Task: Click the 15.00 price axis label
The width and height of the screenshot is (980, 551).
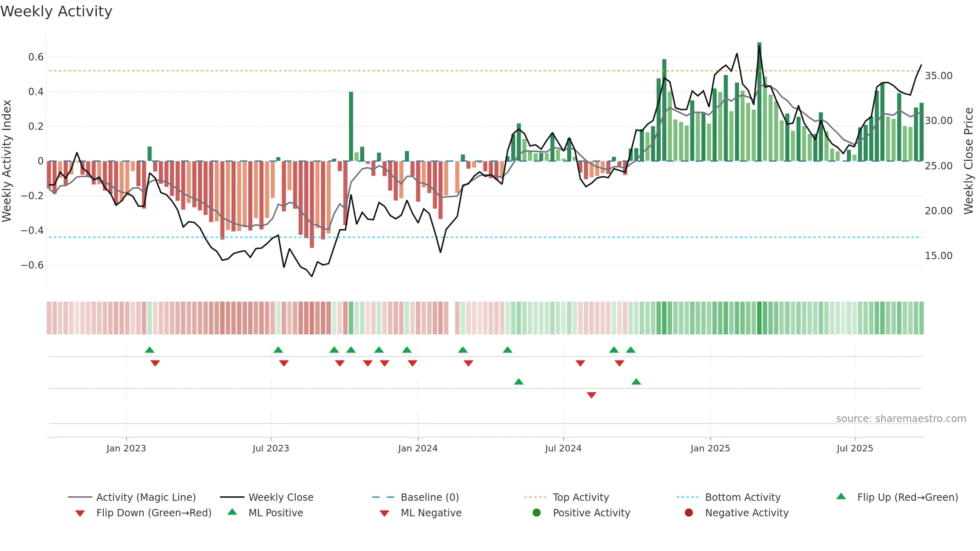Action: (x=939, y=256)
